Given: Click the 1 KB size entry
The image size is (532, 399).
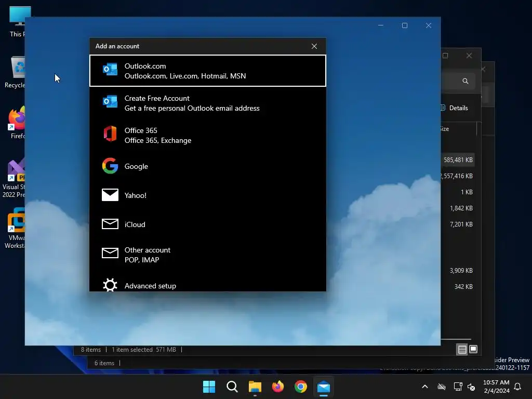Looking at the screenshot, I should pyautogui.click(x=467, y=192).
